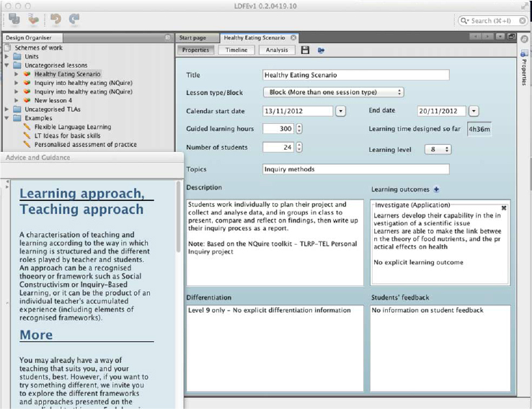The image size is (532, 409).
Task: Expand the Units folder
Action: [7, 56]
